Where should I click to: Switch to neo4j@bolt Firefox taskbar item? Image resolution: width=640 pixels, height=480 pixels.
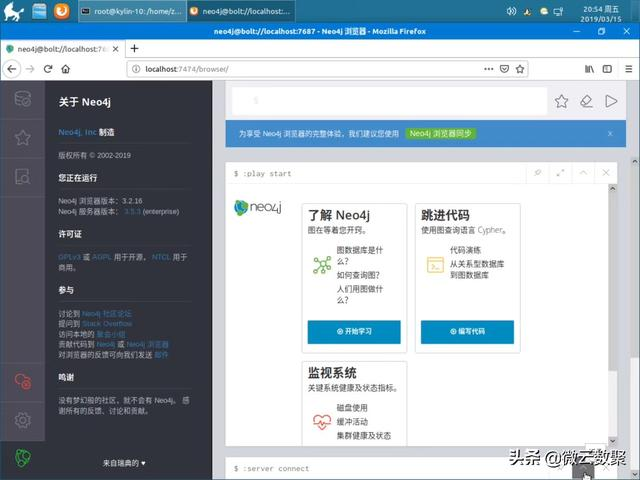click(x=241, y=11)
